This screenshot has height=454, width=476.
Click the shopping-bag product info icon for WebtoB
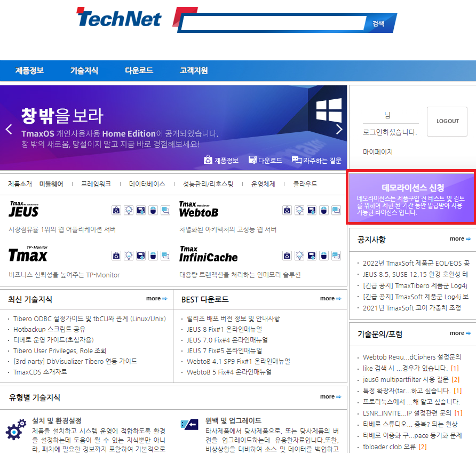(287, 210)
